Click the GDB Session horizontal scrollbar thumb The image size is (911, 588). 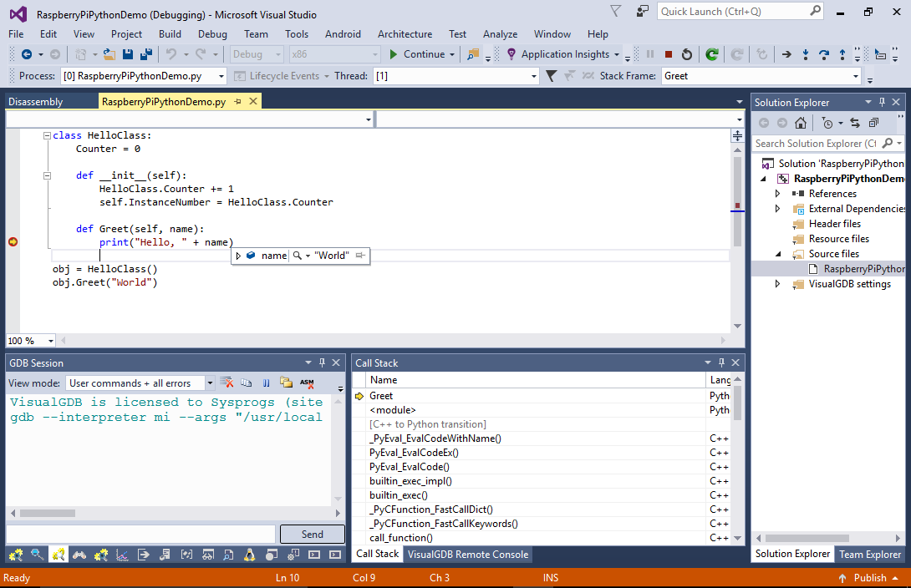pyautogui.click(x=48, y=513)
